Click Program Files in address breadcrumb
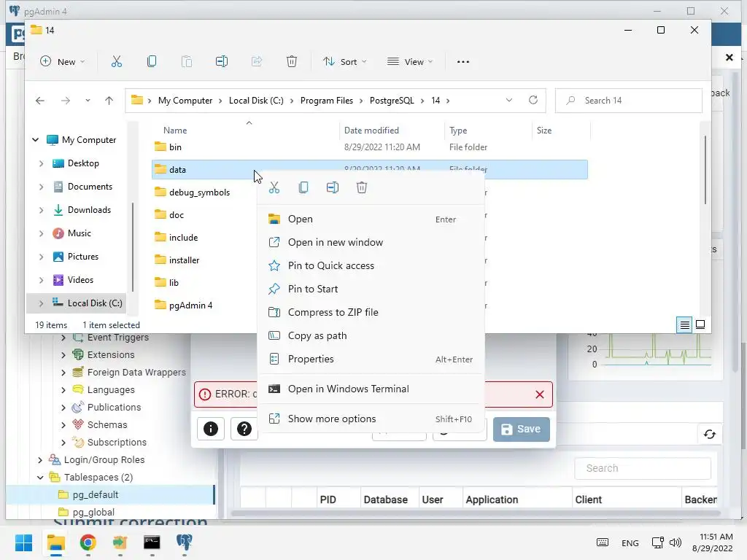This screenshot has width=747, height=560. click(x=326, y=101)
